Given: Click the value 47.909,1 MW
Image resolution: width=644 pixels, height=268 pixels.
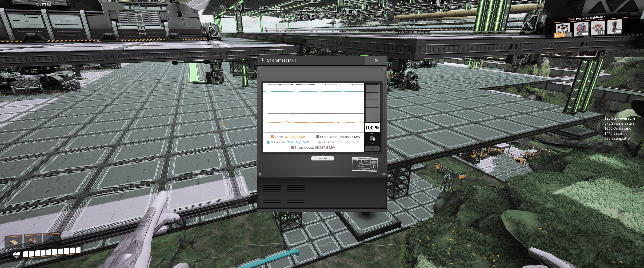Looking at the screenshot, I should tap(295, 137).
